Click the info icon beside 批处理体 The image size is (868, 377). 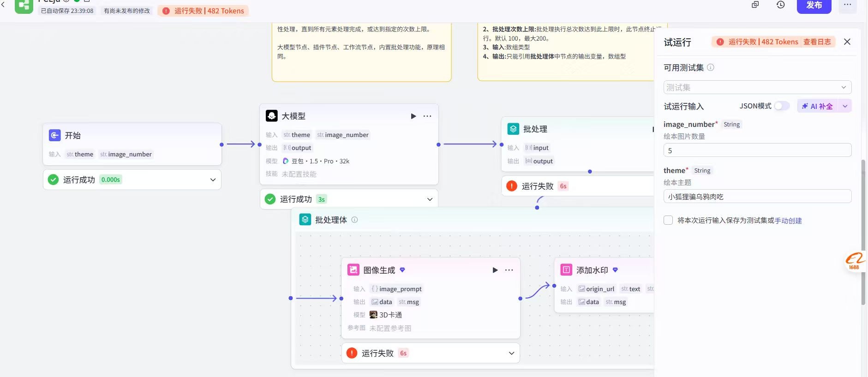(354, 220)
